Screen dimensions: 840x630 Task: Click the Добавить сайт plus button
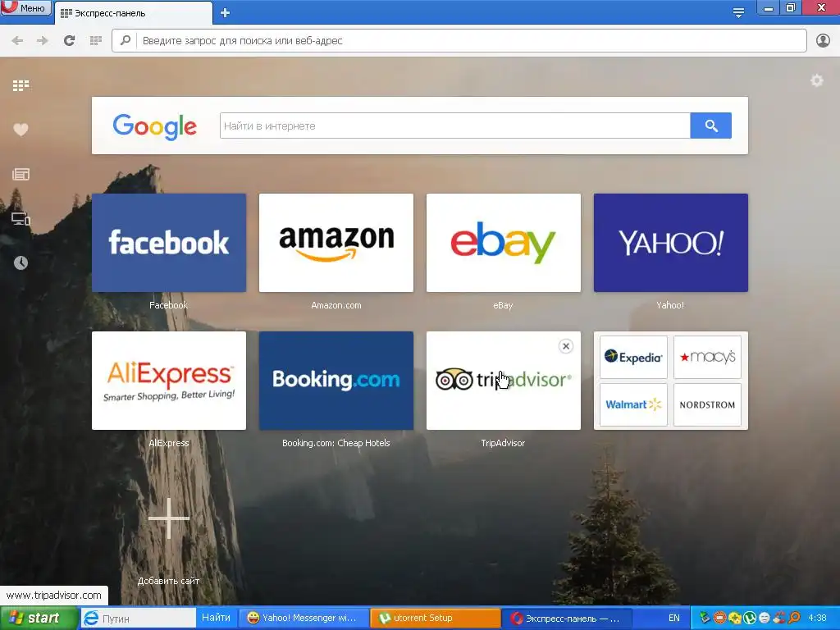169,518
